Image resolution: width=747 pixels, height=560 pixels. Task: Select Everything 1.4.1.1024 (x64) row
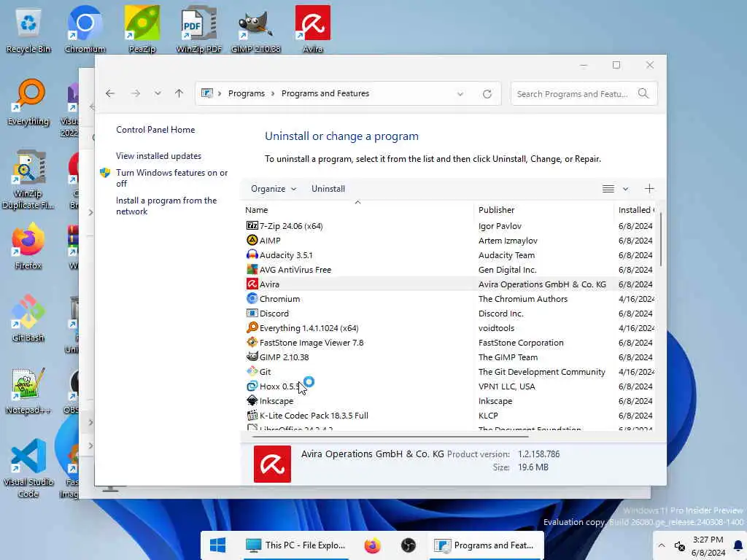(x=448, y=327)
